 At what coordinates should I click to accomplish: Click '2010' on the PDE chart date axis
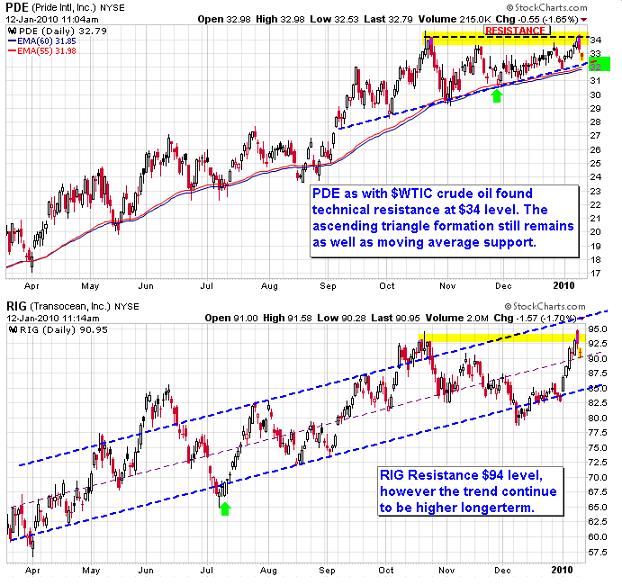tap(564, 286)
